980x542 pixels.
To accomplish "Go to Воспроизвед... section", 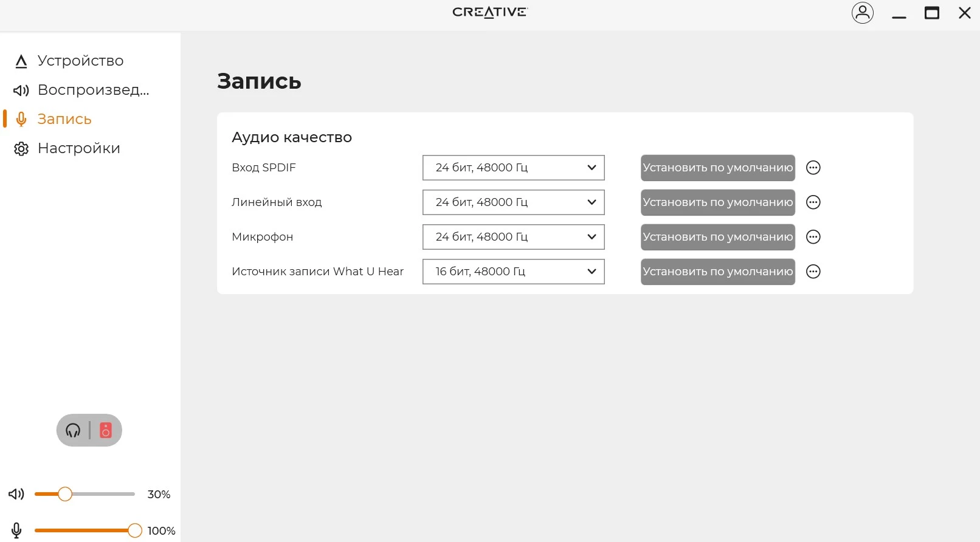I will click(x=93, y=90).
